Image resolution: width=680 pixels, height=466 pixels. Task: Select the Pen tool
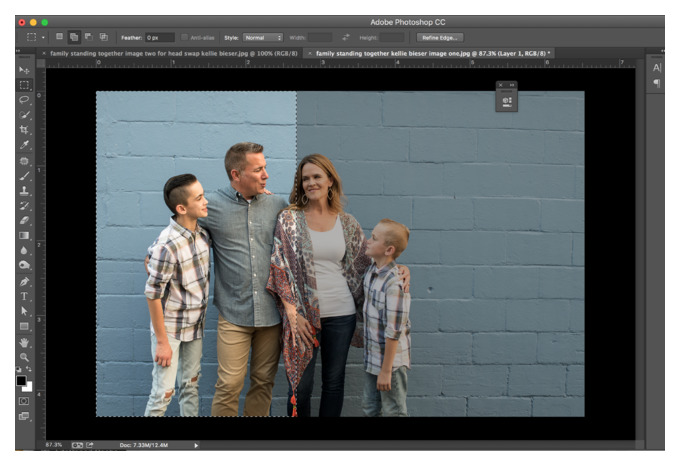(x=24, y=281)
